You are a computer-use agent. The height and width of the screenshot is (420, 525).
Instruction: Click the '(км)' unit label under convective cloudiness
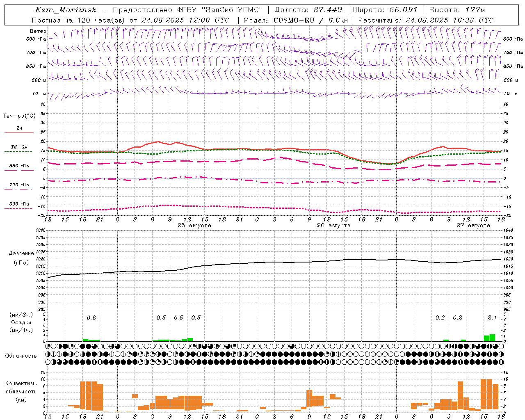(x=21, y=399)
